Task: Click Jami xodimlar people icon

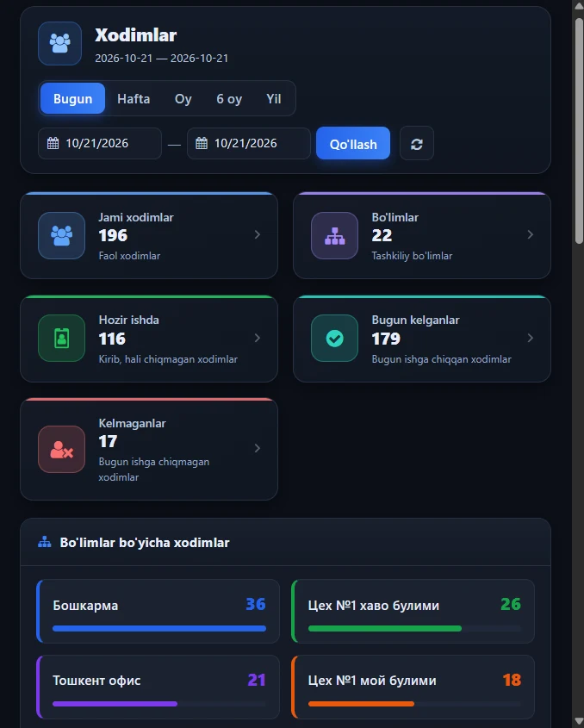Action: pos(61,235)
